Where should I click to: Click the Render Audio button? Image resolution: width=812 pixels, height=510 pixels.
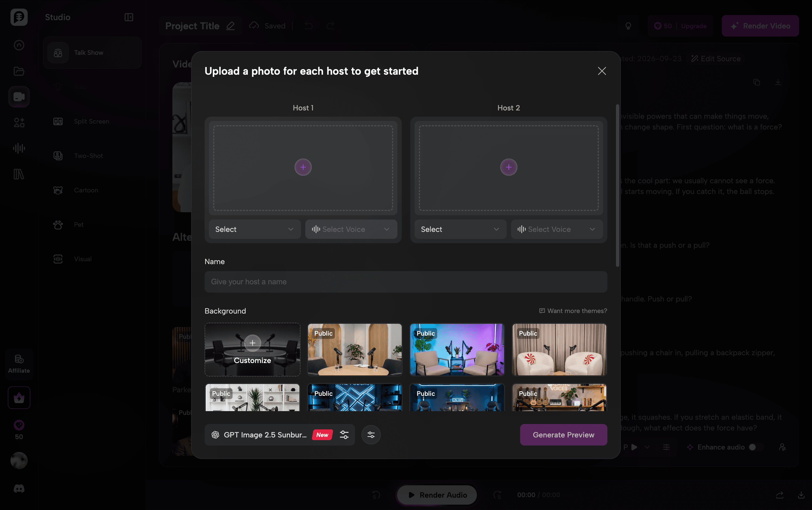[437, 495]
